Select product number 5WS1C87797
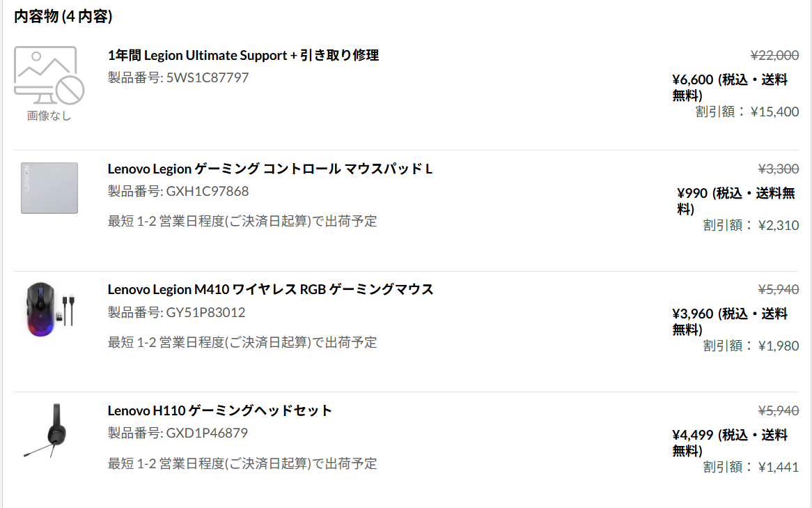This screenshot has height=508, width=812. [207, 77]
